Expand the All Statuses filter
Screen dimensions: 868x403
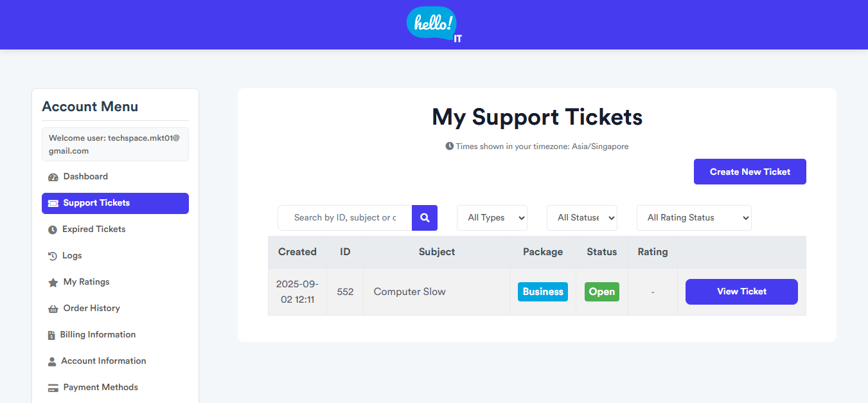click(582, 218)
